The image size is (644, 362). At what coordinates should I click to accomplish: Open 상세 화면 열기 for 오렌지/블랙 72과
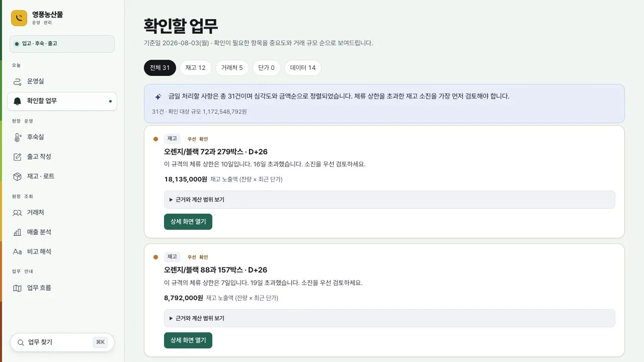pos(188,222)
